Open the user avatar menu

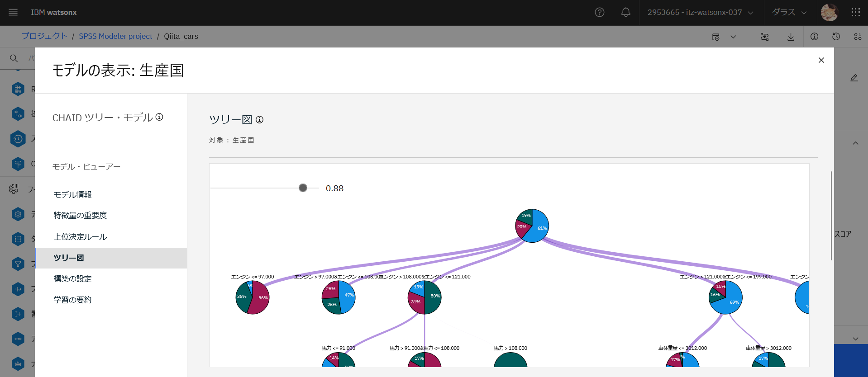click(830, 12)
